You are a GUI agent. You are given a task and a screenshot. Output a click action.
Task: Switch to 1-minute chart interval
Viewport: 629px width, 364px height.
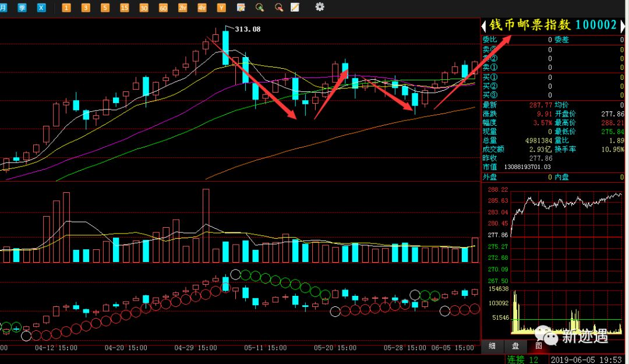click(66, 8)
